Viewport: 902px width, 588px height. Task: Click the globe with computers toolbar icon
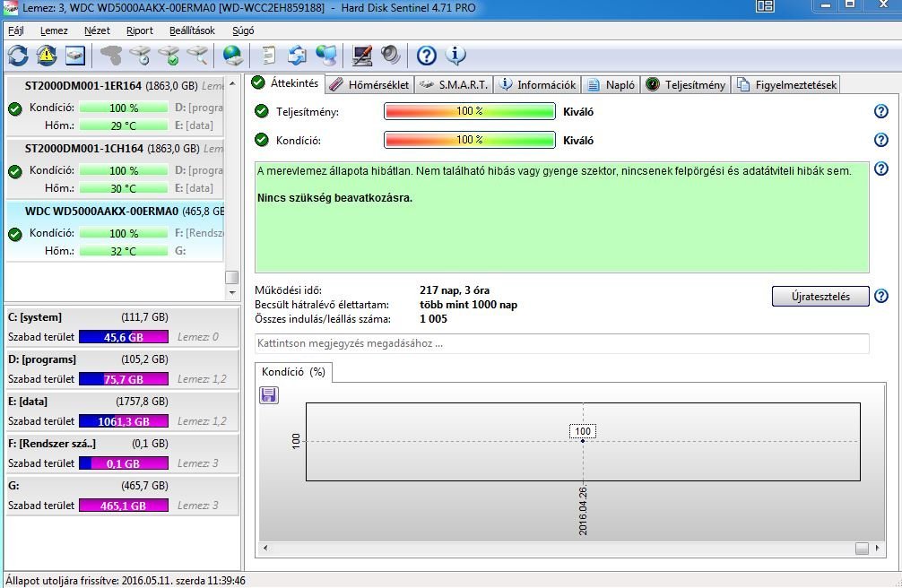pyautogui.click(x=326, y=56)
